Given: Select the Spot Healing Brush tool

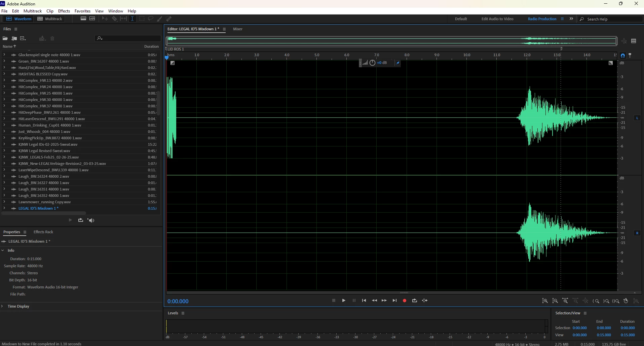Looking at the screenshot, I should pos(169,19).
